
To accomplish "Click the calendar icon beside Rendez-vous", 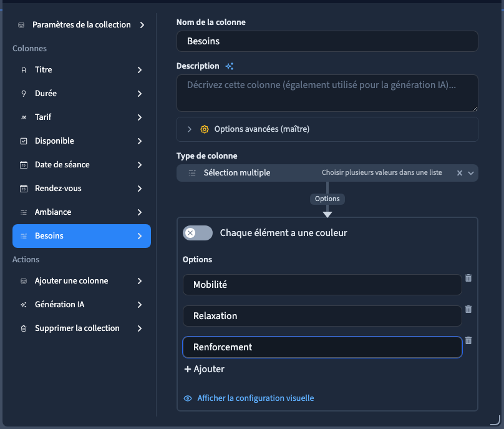I will coord(24,189).
